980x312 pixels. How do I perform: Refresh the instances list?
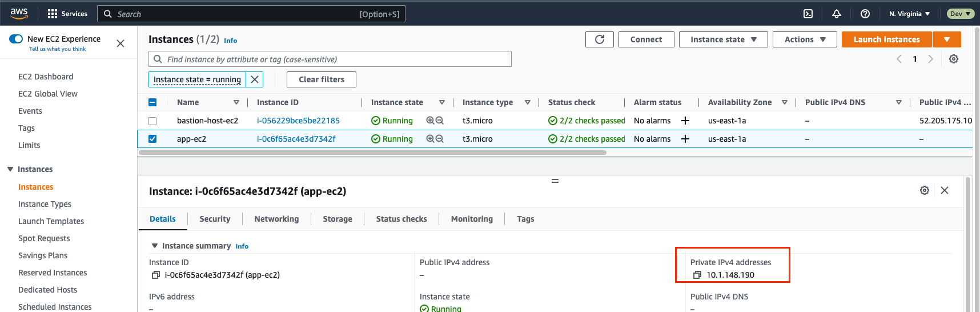(600, 39)
